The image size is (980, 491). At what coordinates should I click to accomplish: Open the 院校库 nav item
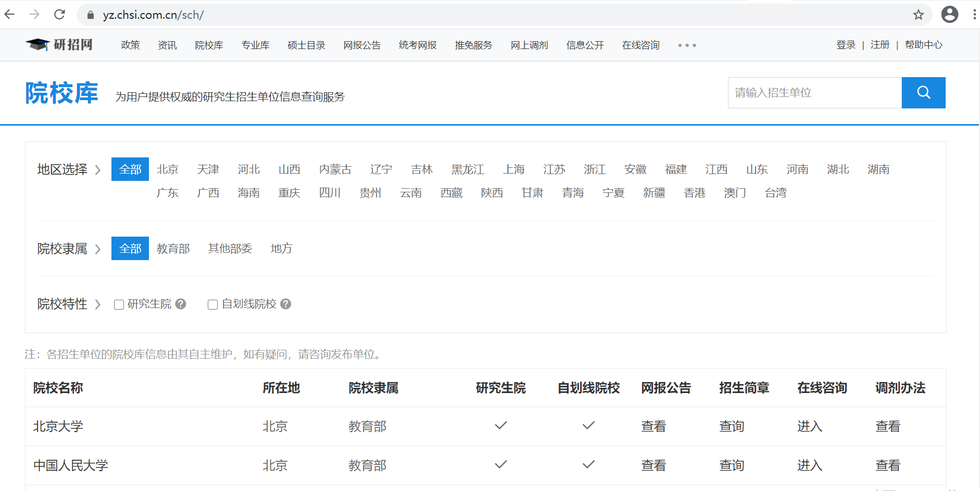pos(209,45)
